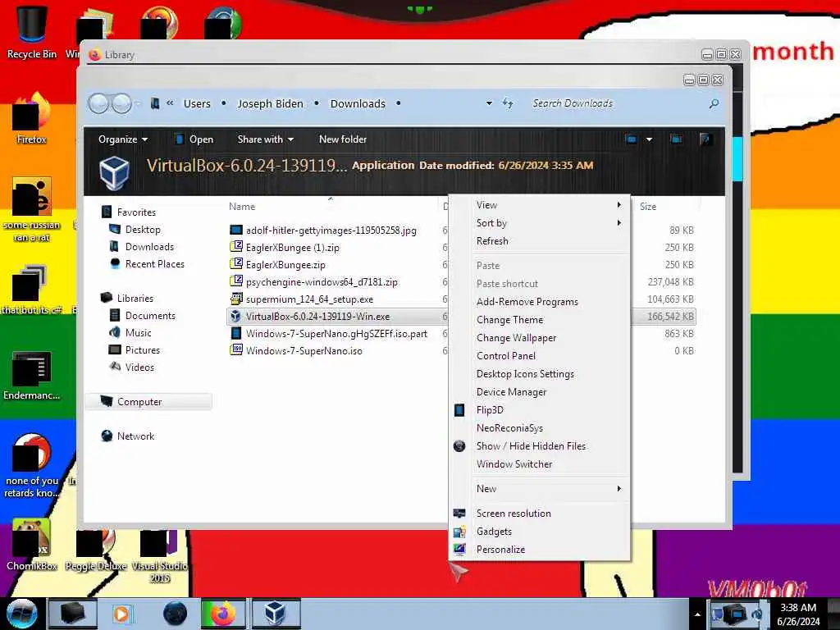Screen dimensions: 840x630
Task: Click the Personalize menu icon
Action: click(x=459, y=549)
